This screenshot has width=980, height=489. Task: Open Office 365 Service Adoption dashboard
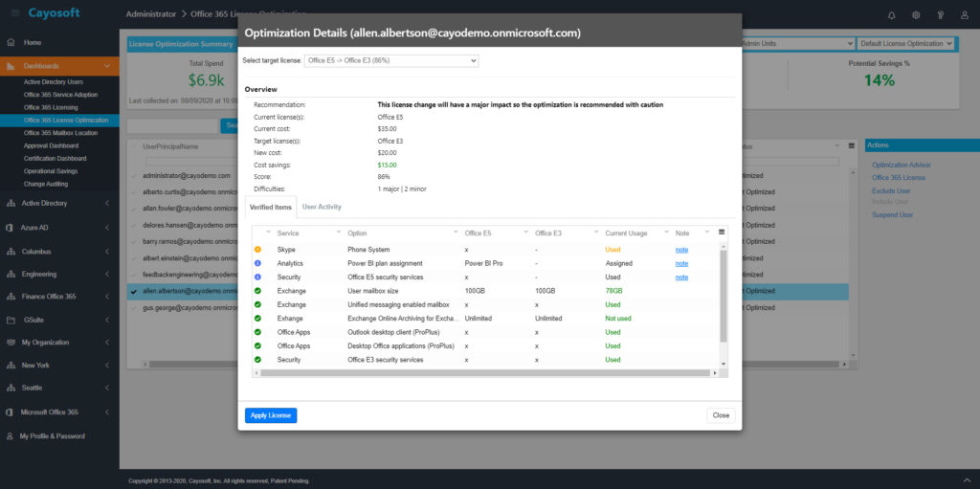point(60,95)
